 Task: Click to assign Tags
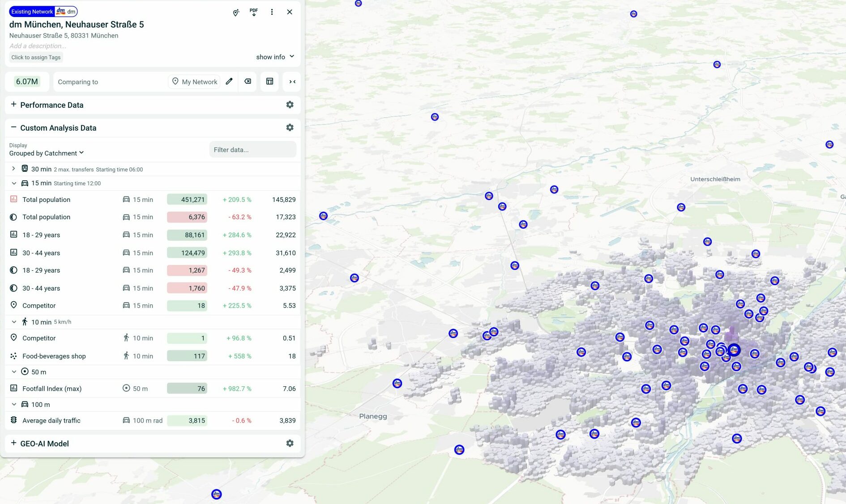[x=36, y=57]
